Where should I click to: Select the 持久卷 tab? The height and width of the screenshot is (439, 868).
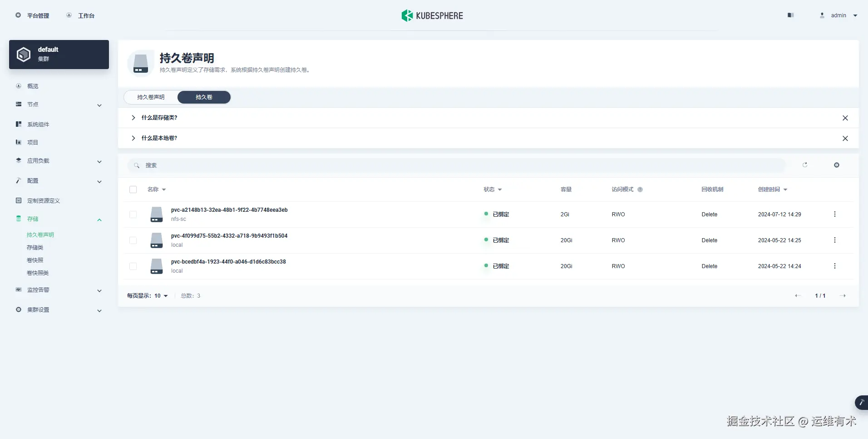tap(204, 97)
